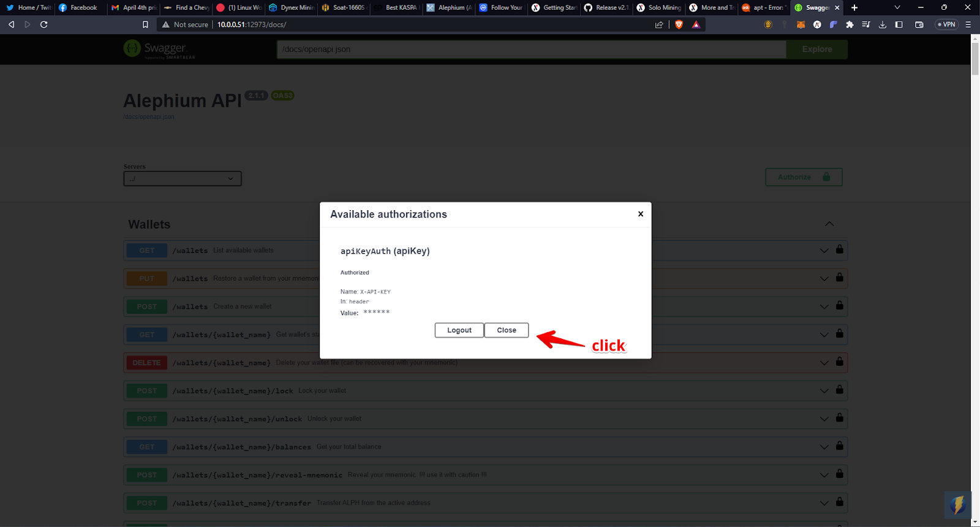This screenshot has height=527, width=980.
Task: Open the tab search dropdown arrow
Action: [x=897, y=7]
